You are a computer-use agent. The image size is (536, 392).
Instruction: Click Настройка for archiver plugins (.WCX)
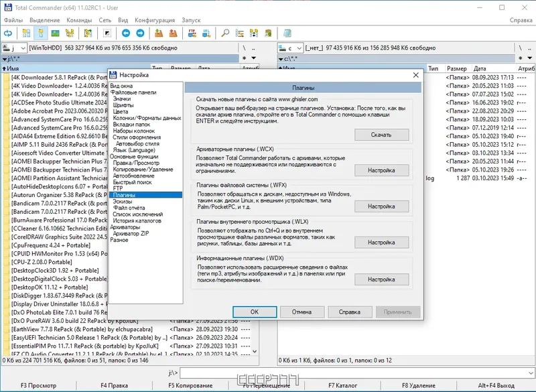tap(381, 171)
